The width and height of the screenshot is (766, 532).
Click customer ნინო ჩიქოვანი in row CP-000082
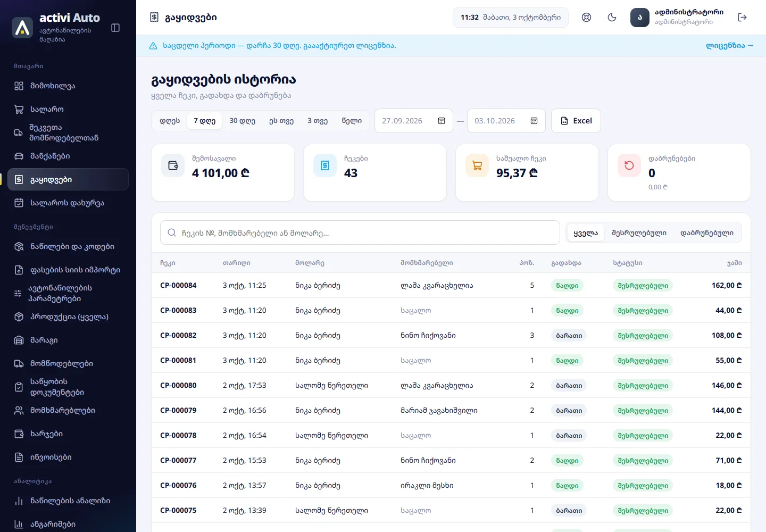point(428,335)
